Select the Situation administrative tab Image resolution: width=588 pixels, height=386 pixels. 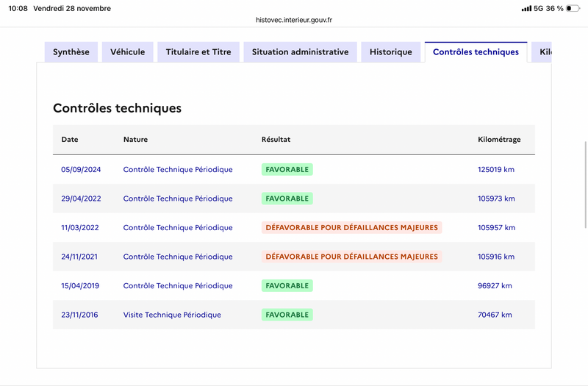300,52
